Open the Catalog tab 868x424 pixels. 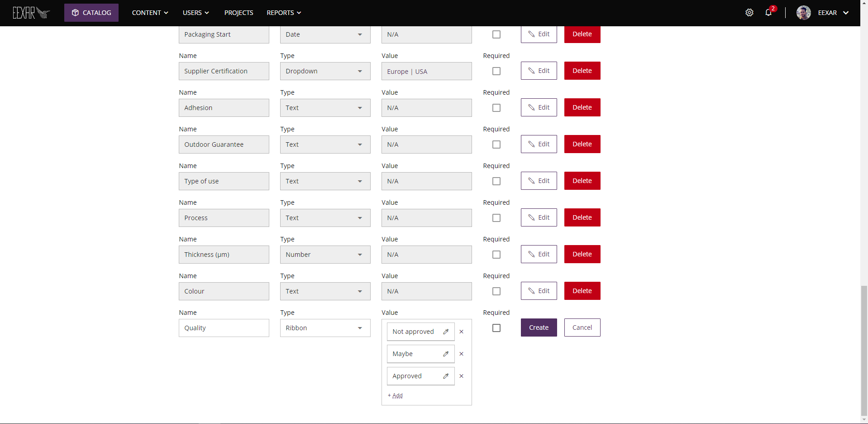[x=91, y=13]
